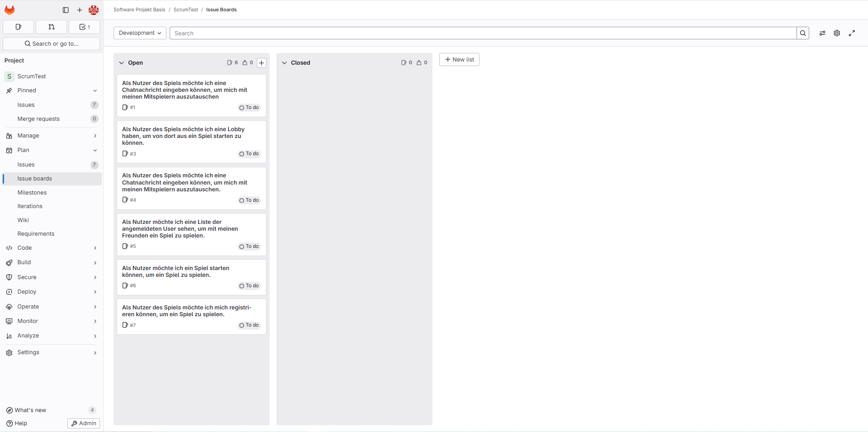Screen dimensions: 868x432
Task: Open the Development board dropdown
Action: coord(140,33)
